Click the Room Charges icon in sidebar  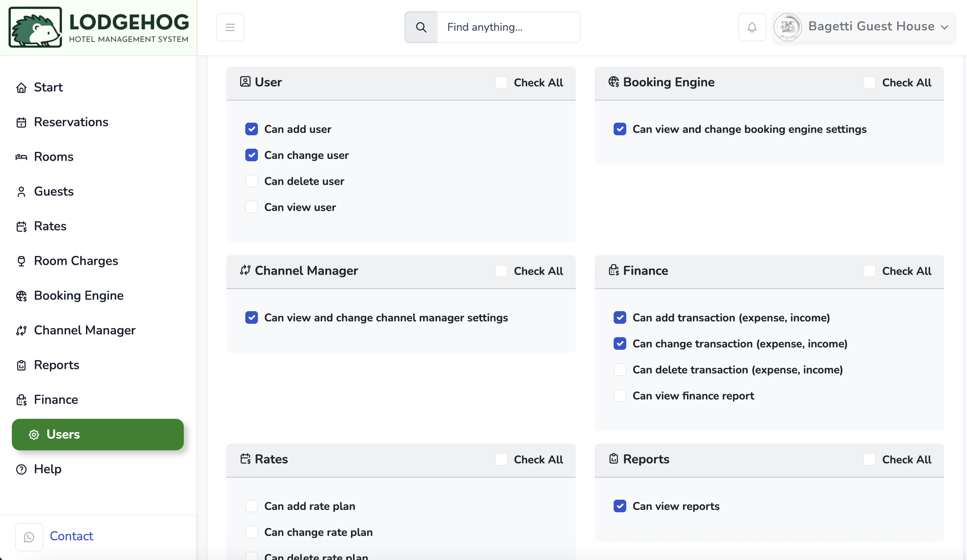coord(21,261)
